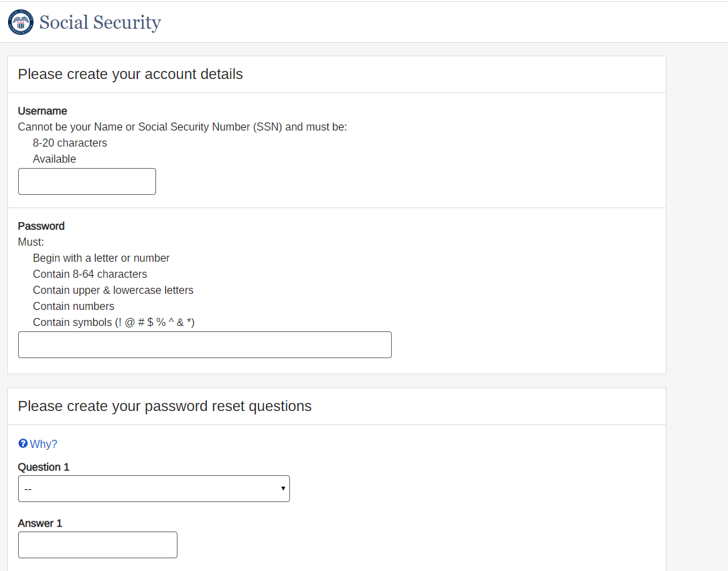Click the "Contain symbols" password rule
Viewport: 728px width, 571px height.
113,322
